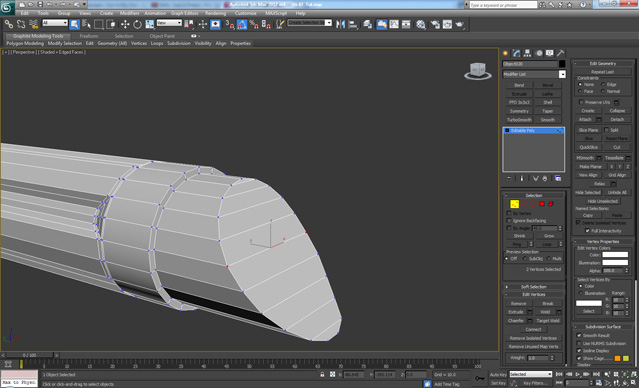Collapse the Edit Vertices rollout
This screenshot has height=388, width=639.
(x=533, y=294)
